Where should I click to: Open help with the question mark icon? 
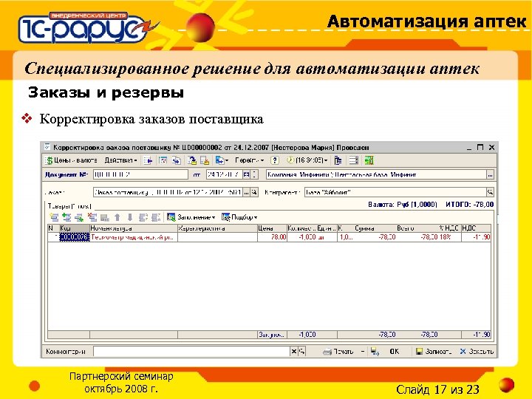275,160
